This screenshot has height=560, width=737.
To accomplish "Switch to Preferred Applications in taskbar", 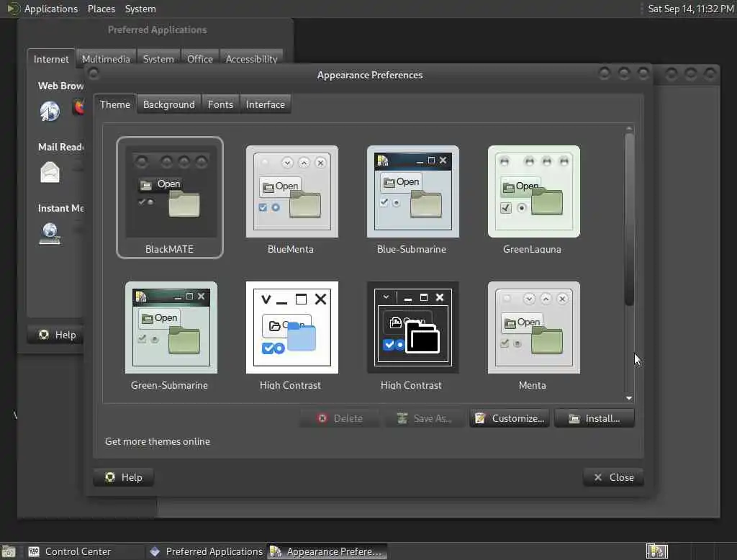I will pyautogui.click(x=207, y=551).
